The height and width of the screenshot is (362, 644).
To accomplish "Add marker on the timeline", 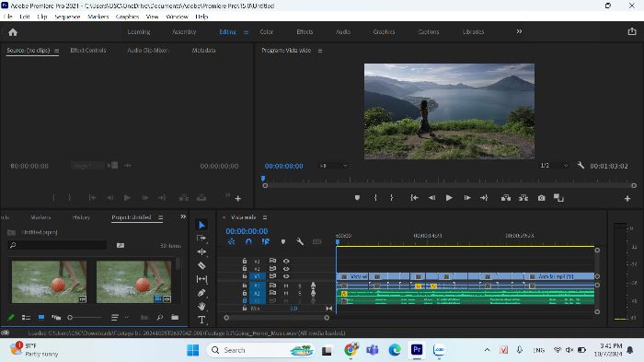I will point(283,241).
